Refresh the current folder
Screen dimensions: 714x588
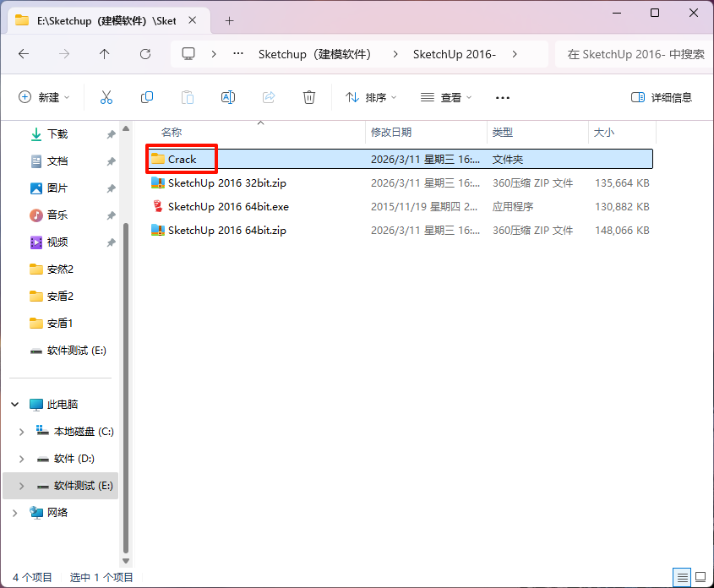[x=145, y=54]
